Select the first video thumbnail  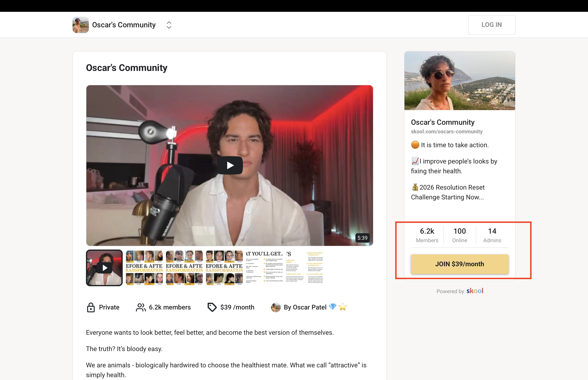104,268
